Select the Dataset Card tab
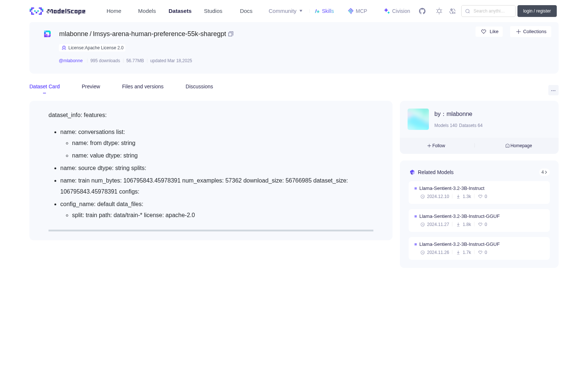 (x=44, y=86)
